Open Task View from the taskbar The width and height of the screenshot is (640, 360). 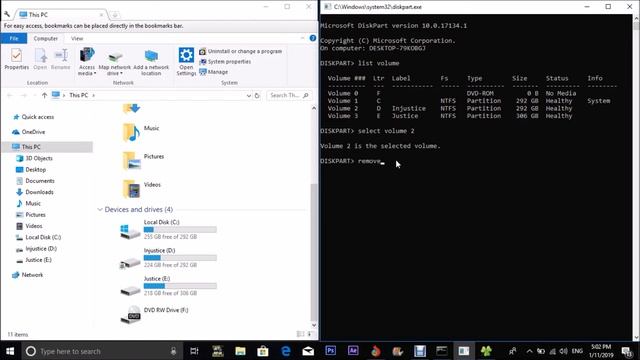(194, 351)
